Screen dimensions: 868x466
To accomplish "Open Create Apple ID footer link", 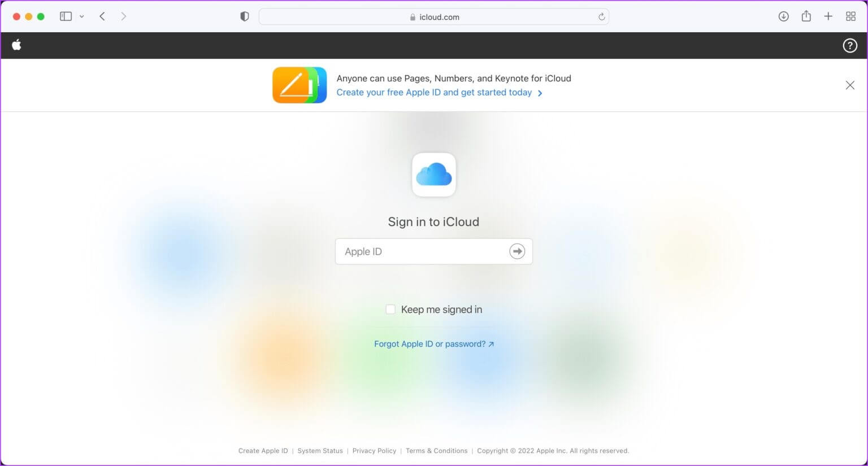I will tap(263, 451).
